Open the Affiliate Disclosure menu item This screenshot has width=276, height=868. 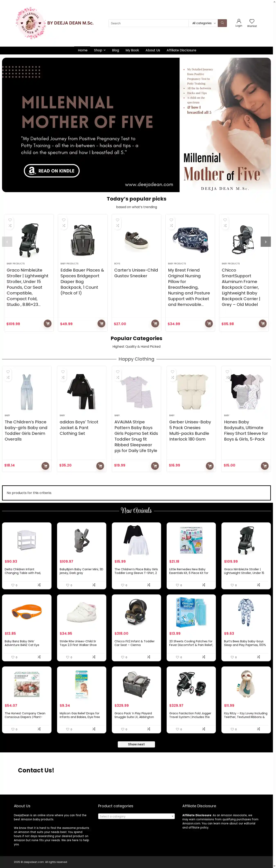click(x=181, y=50)
